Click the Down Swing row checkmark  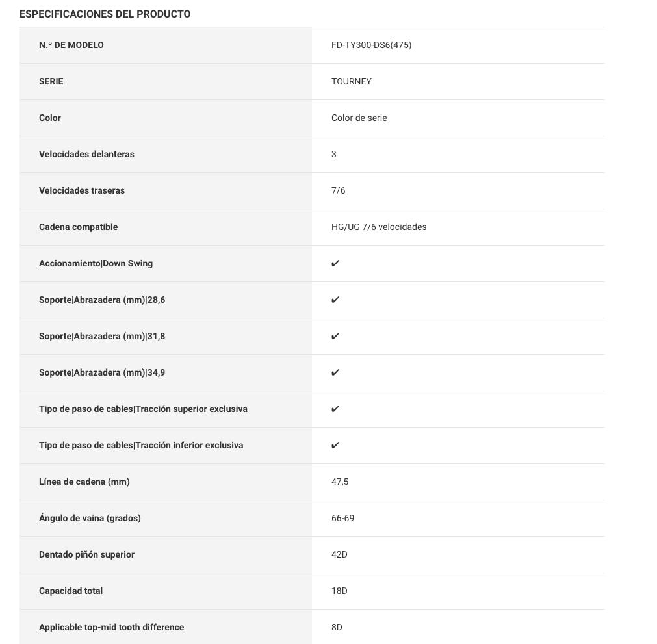click(335, 263)
